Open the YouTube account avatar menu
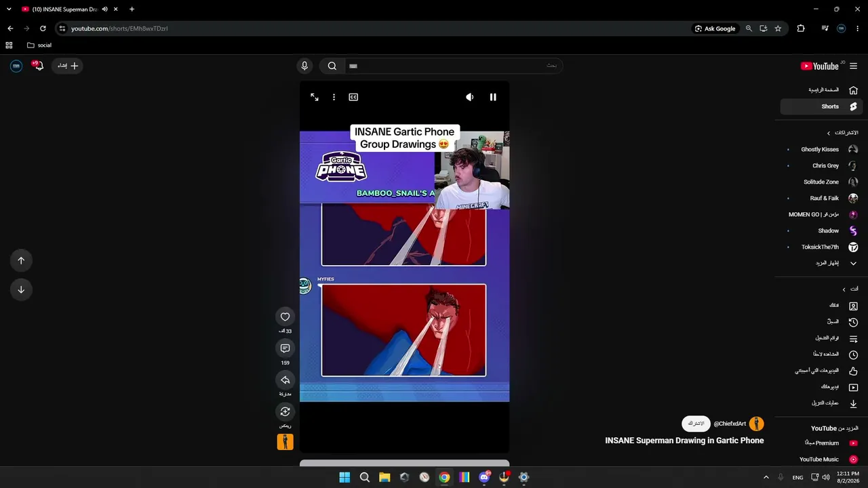This screenshot has height=488, width=868. [x=16, y=66]
